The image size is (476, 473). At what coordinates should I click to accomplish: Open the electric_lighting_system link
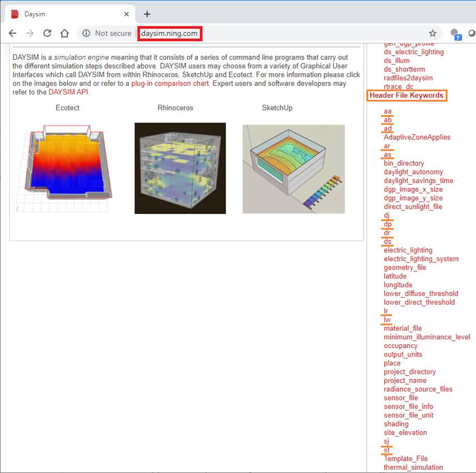click(x=421, y=259)
